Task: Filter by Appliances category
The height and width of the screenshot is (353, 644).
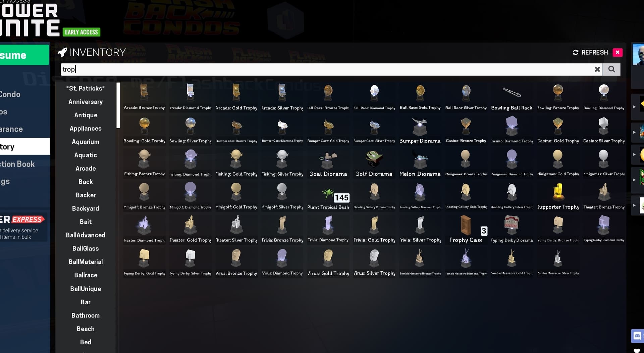Action: pos(86,128)
